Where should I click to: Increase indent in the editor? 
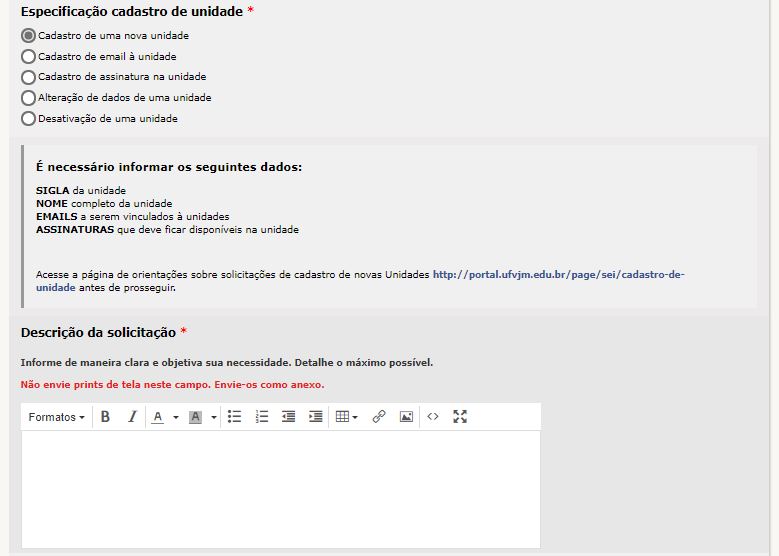(315, 417)
